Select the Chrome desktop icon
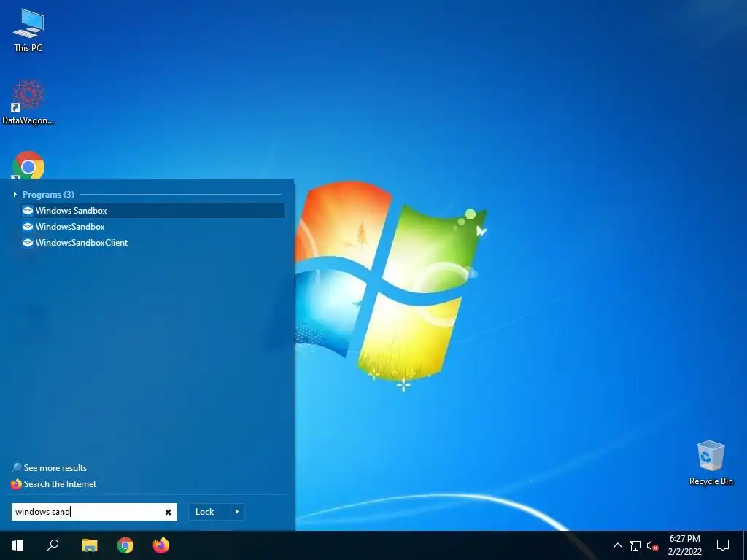Viewport: 747px width, 560px height. [28, 166]
